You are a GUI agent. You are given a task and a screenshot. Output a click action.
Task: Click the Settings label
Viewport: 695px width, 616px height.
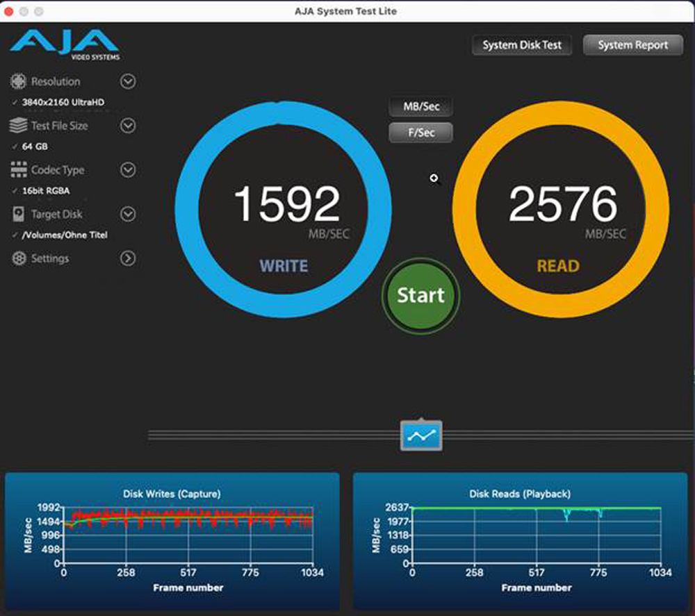pyautogui.click(x=50, y=258)
